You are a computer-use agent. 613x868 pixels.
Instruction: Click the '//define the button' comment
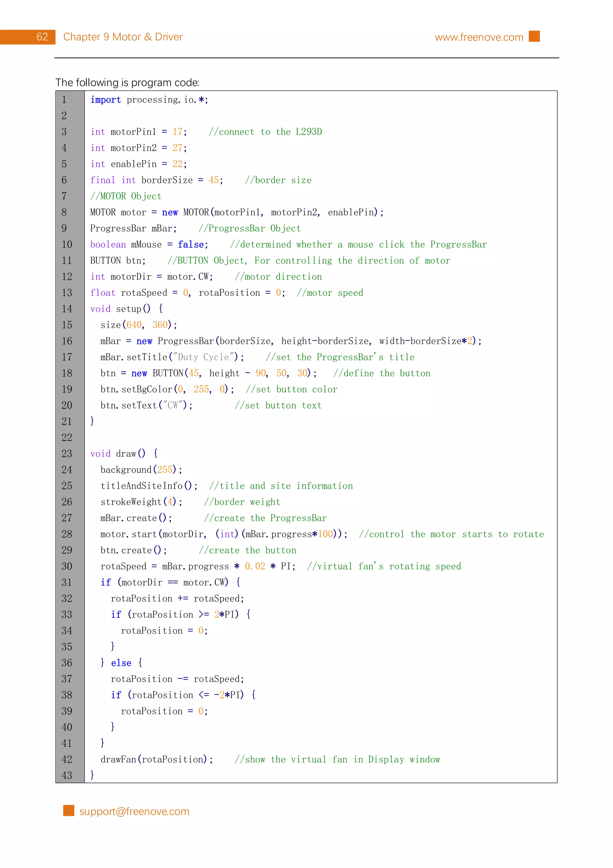pos(382,373)
